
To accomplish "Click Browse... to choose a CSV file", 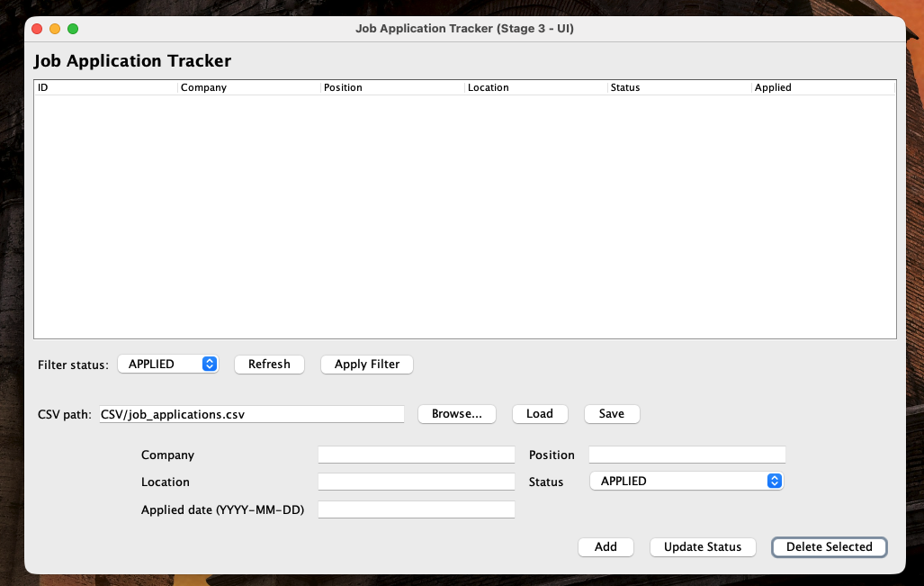I will [457, 414].
